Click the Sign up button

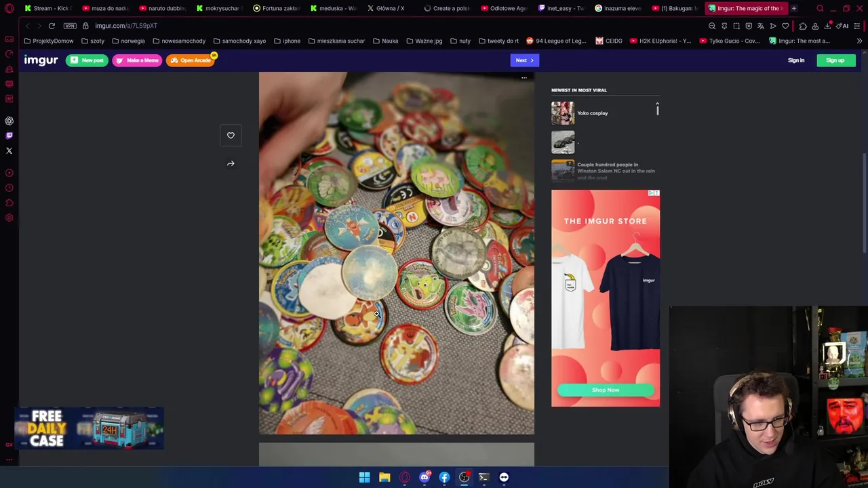pos(835,60)
